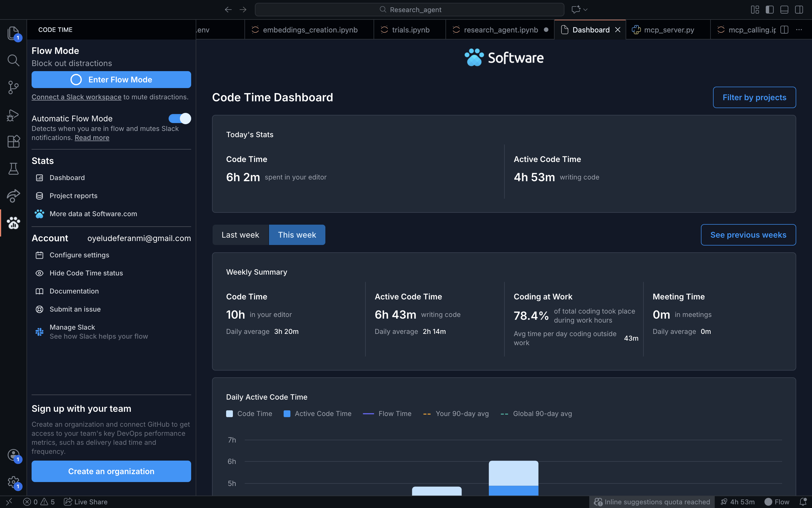The image size is (812, 508).
Task: Toggle Flow Time legend line
Action: coord(369,413)
